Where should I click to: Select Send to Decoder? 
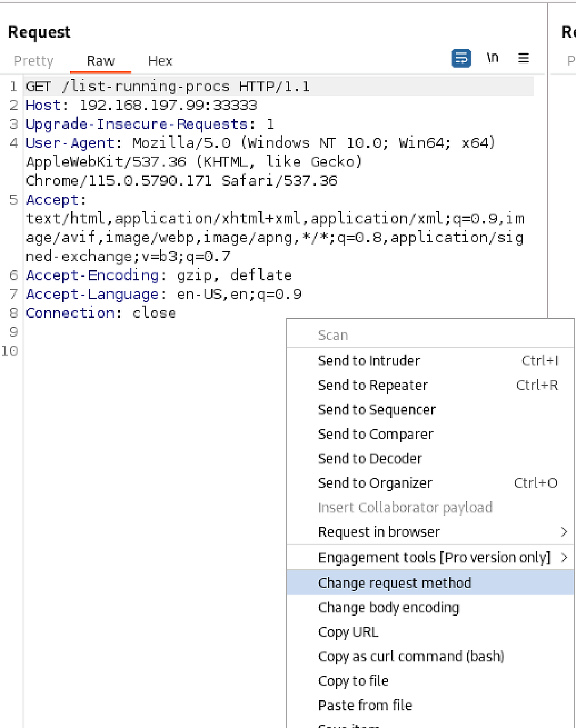430,459
